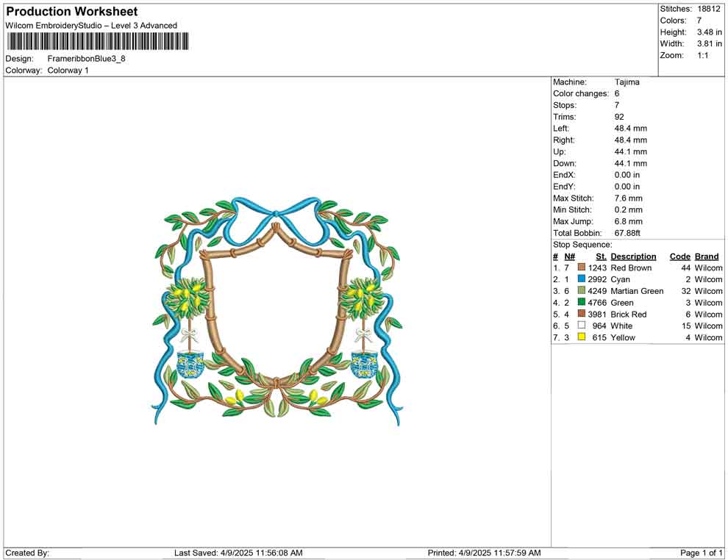Select the Colorway 1 value

(68, 71)
